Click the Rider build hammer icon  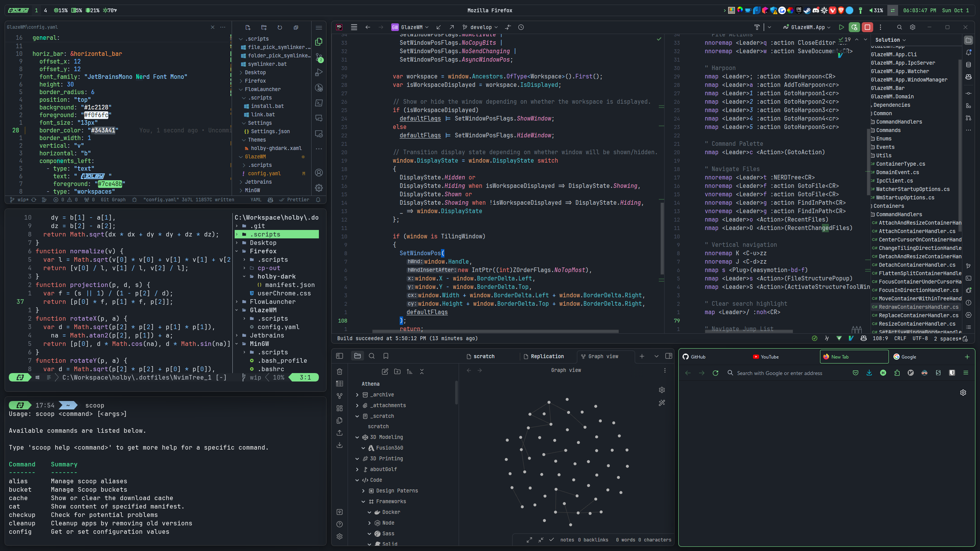point(757,27)
